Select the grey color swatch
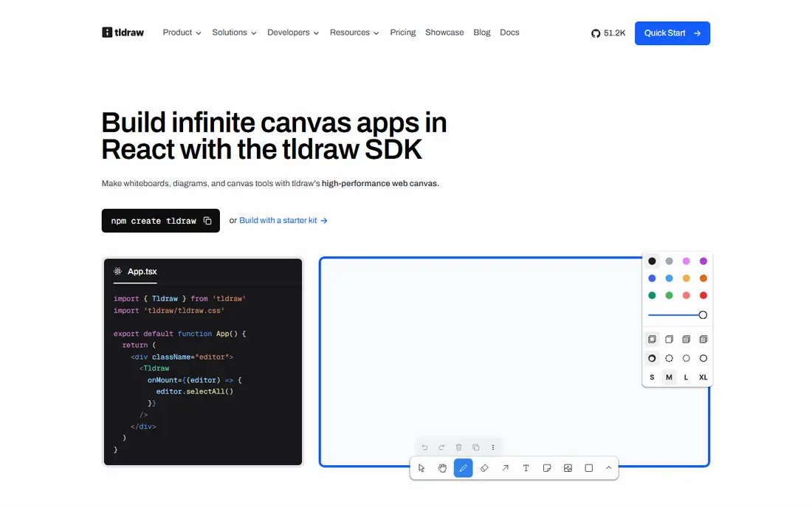Screen dimensions: 812x508 pos(669,261)
